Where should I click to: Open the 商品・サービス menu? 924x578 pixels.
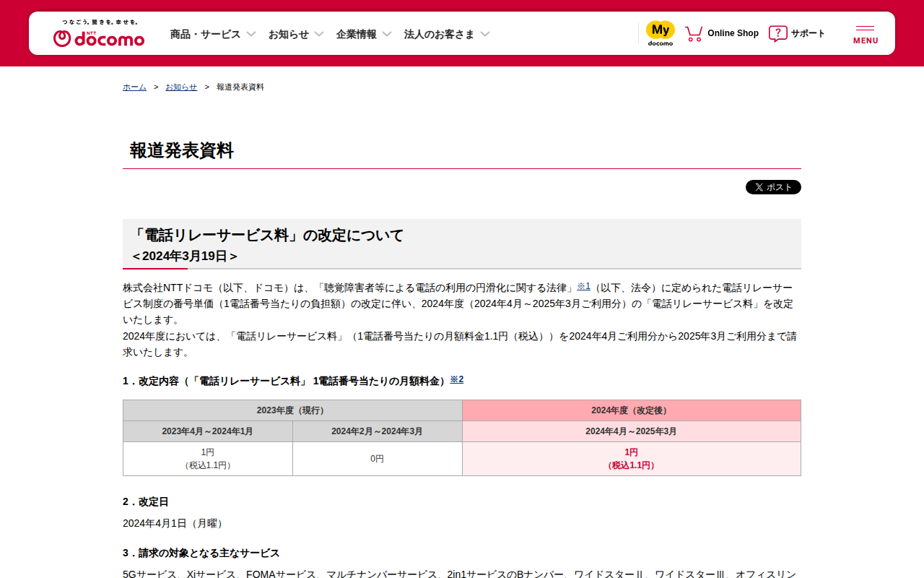205,34
